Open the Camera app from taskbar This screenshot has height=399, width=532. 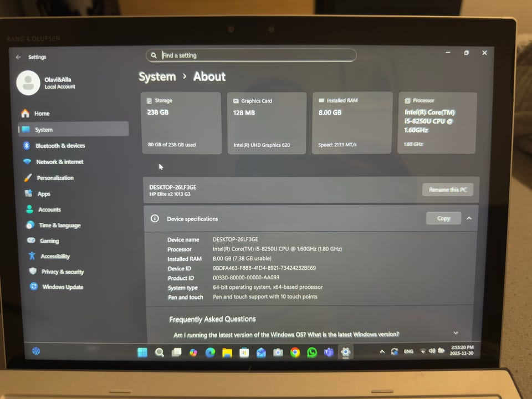click(278, 352)
